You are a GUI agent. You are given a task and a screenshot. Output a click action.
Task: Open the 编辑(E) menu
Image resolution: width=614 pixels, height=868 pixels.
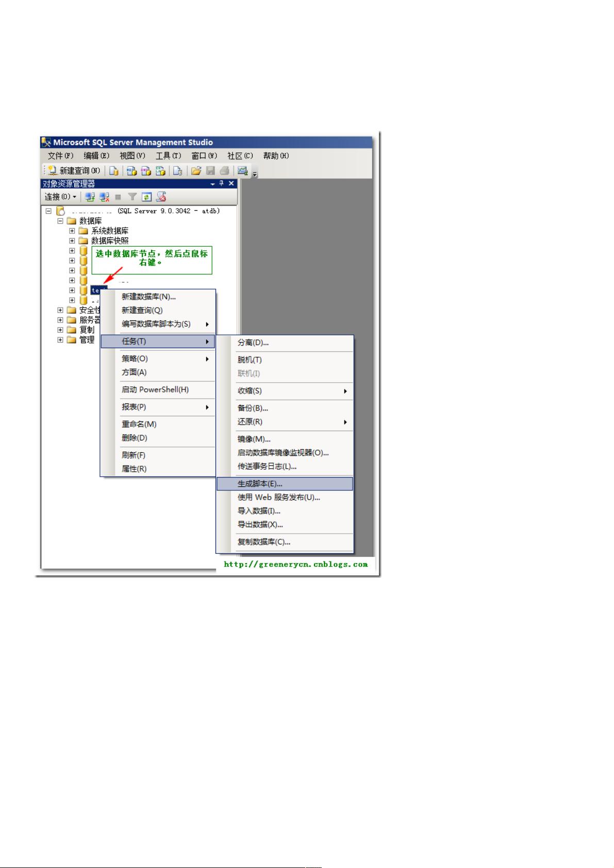[x=96, y=156]
